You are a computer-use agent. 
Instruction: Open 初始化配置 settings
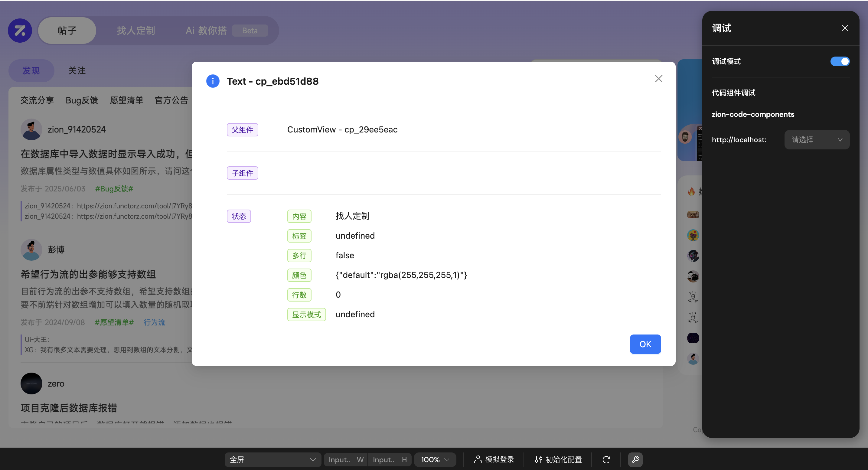(x=558, y=459)
